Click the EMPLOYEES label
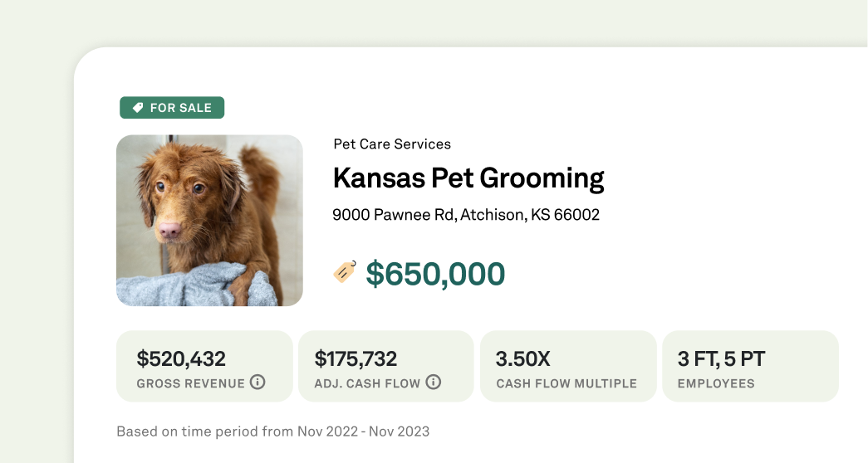This screenshot has height=463, width=868. (716, 383)
